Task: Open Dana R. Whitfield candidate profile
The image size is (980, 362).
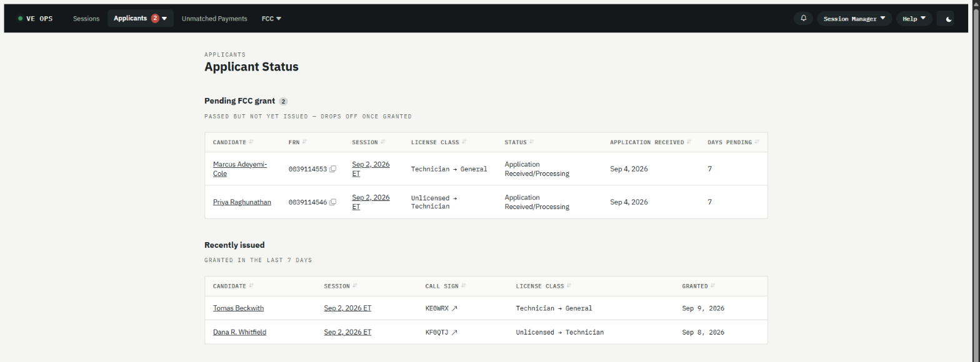Action: coord(239,333)
